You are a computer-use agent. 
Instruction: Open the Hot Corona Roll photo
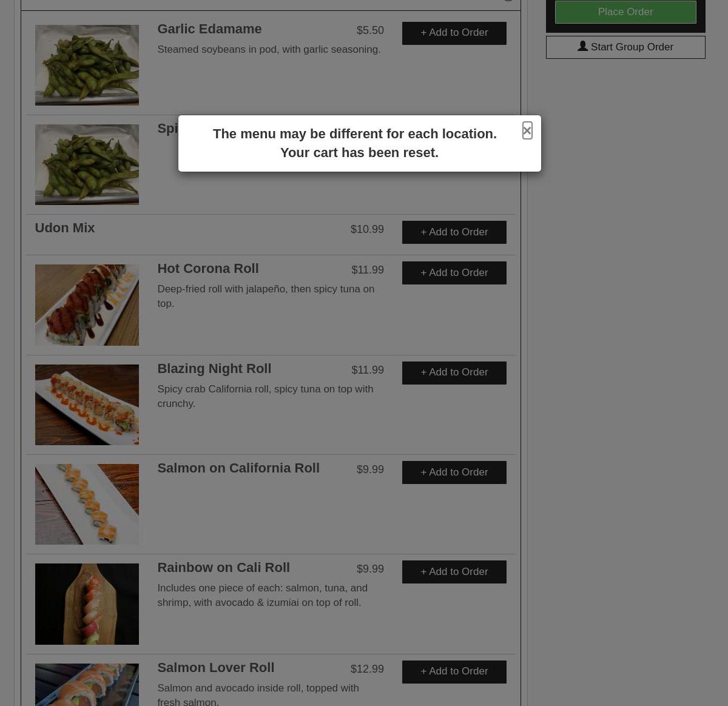coord(87,305)
